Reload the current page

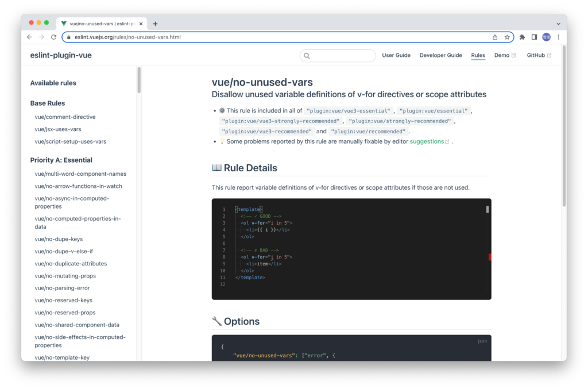coord(53,36)
